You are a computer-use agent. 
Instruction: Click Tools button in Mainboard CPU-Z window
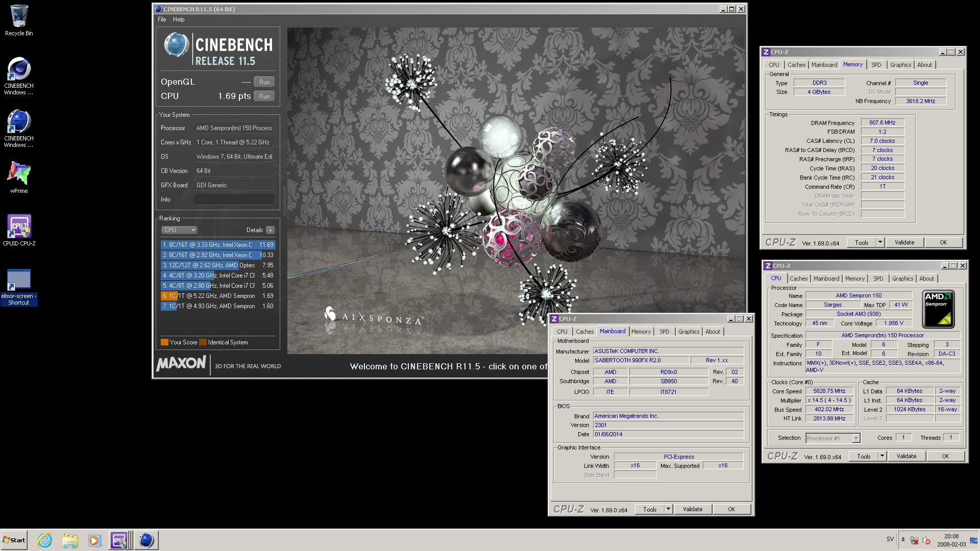650,509
